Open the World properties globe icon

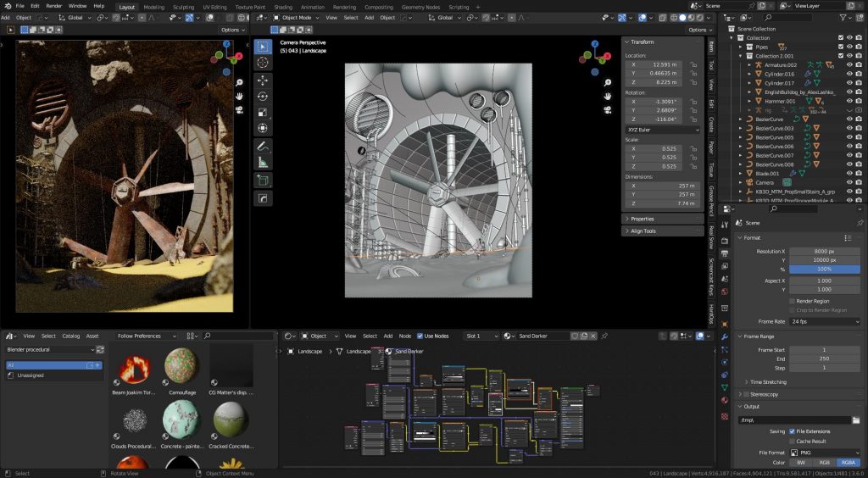725,292
